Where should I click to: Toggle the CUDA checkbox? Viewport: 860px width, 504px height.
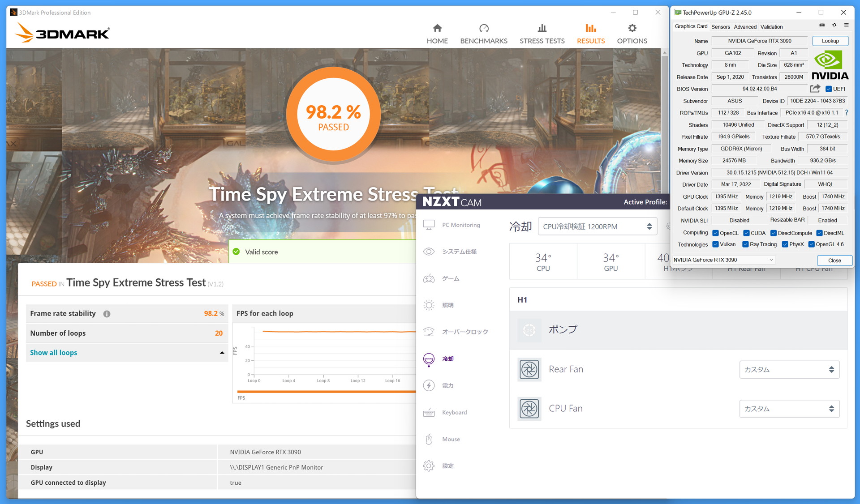coord(746,233)
